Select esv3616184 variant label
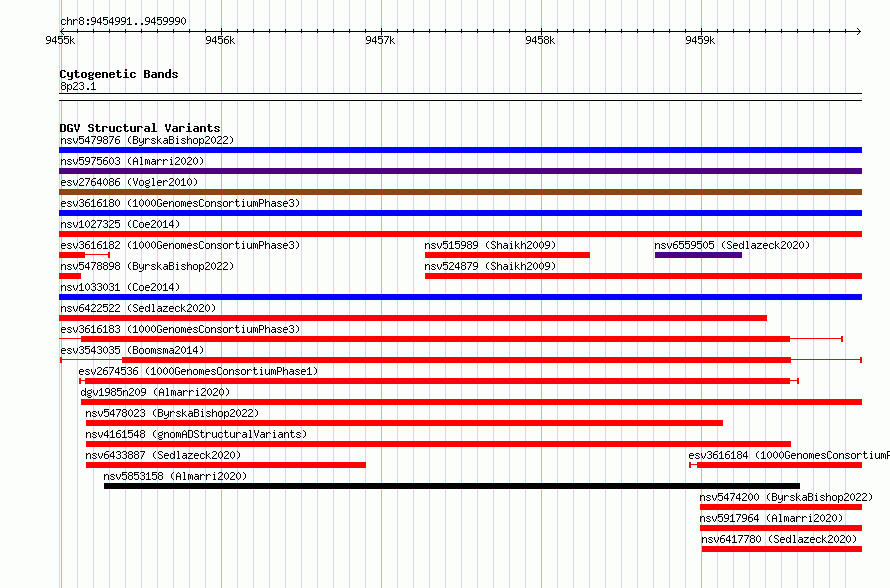Viewport: 890px width, 588px height. (x=789, y=455)
